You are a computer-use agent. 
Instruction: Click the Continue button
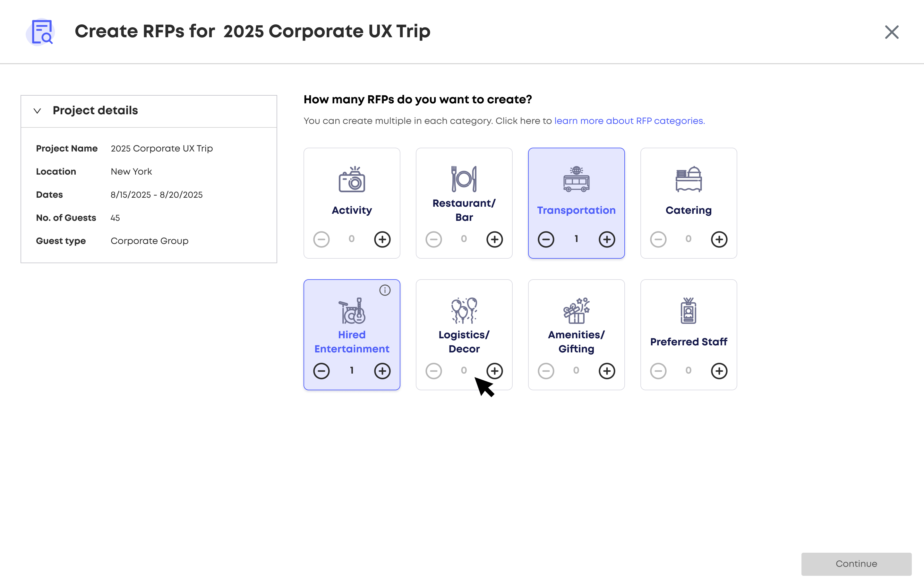pyautogui.click(x=856, y=564)
